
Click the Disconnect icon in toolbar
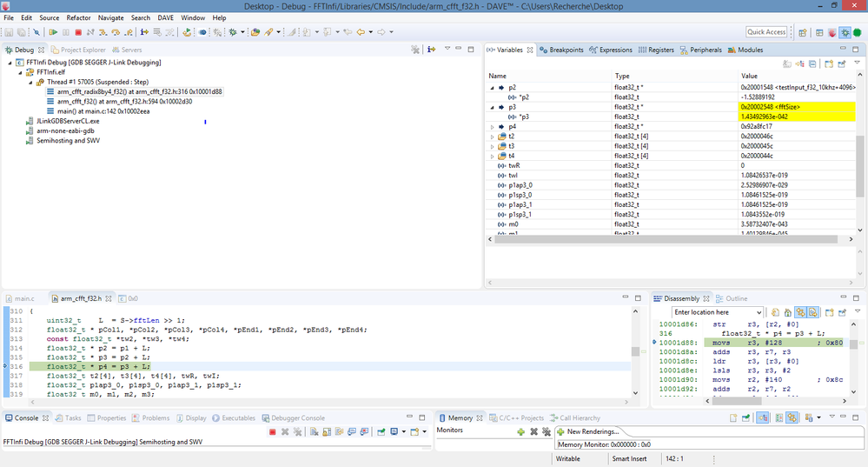point(90,32)
